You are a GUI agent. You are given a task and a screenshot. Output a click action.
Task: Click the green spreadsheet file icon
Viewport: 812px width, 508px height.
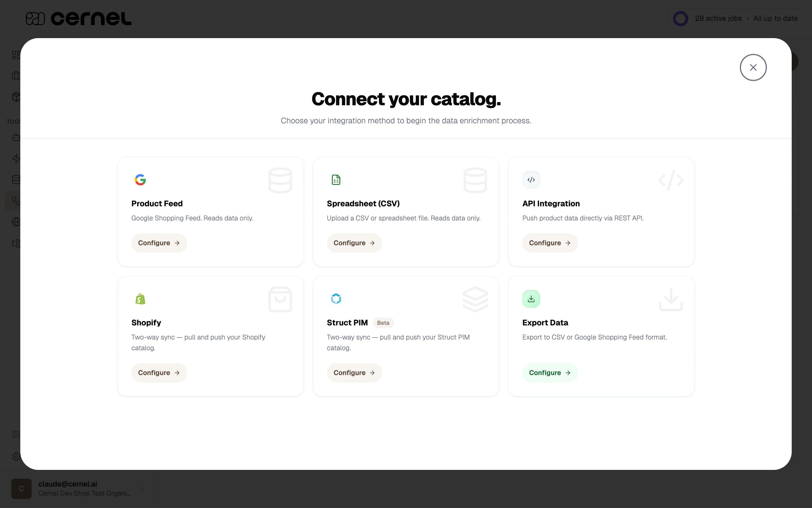[336, 180]
